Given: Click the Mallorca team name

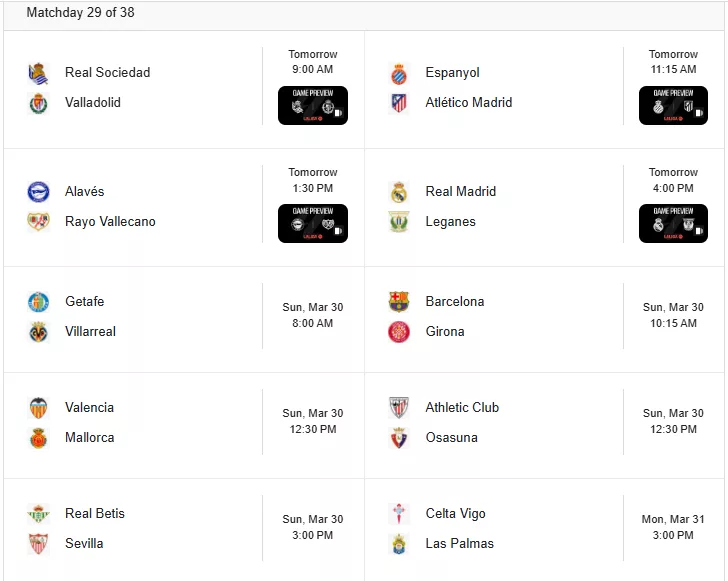Looking at the screenshot, I should point(89,437).
